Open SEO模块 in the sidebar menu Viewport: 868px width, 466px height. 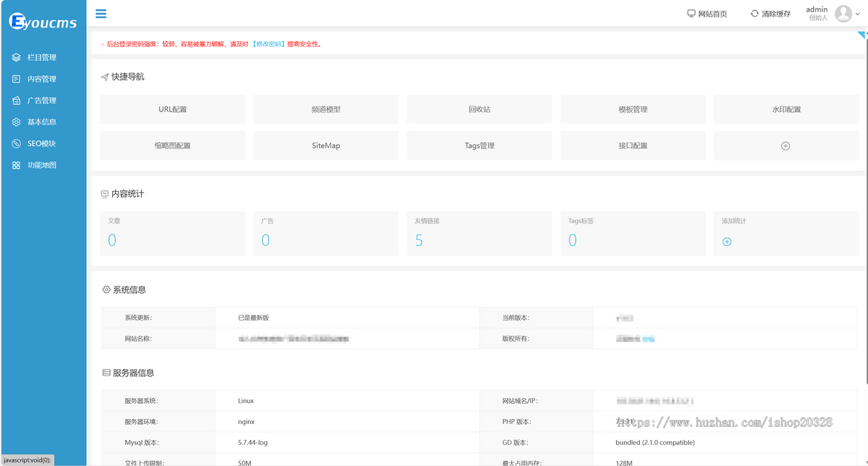click(x=43, y=144)
